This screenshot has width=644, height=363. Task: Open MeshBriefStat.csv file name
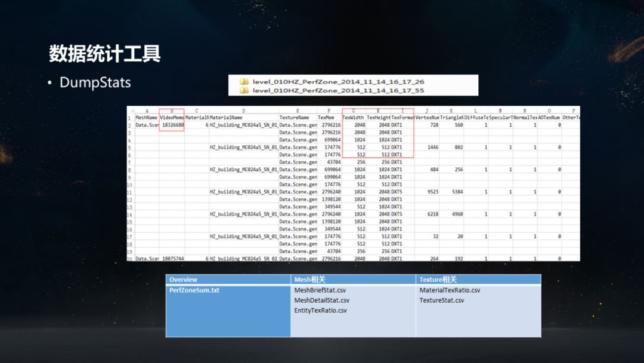pyautogui.click(x=320, y=290)
